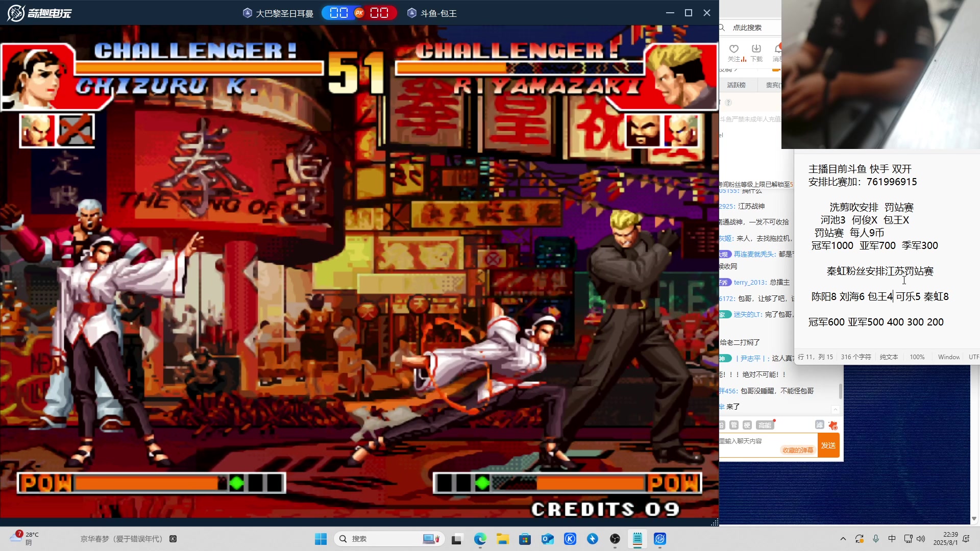Click the line 秦虹粉丝安排江苏罚站赛 in Notepad
This screenshot has height=551, width=980.
pyautogui.click(x=880, y=271)
